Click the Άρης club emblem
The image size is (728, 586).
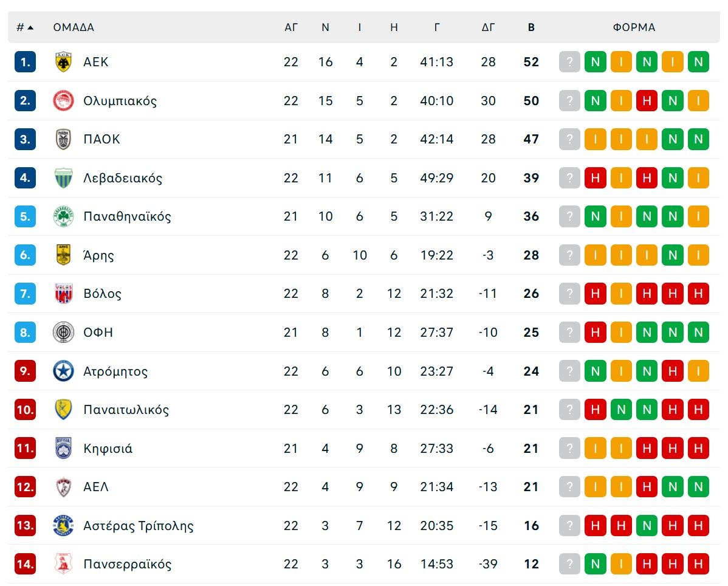click(x=63, y=255)
